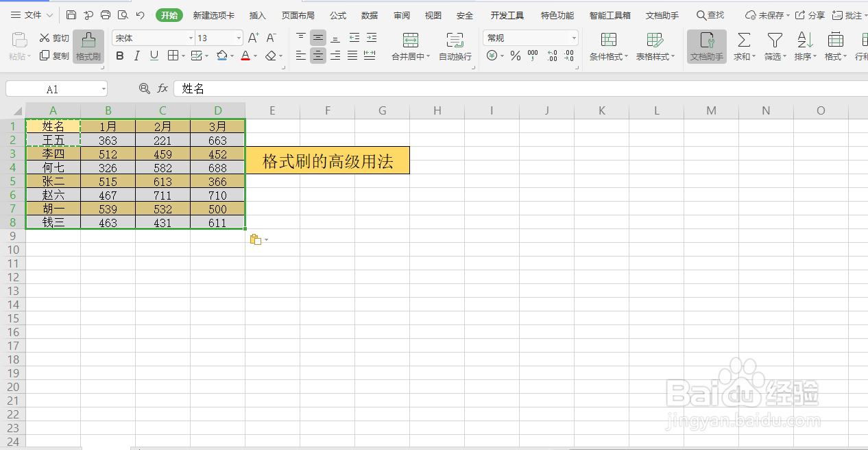Screen dimensions: 868x450
Task: Click the Decrease Decimal Places icon
Action: pos(570,56)
